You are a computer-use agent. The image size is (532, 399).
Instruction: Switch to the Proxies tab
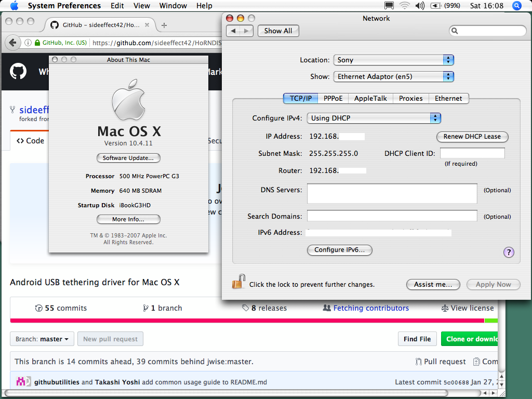click(411, 98)
